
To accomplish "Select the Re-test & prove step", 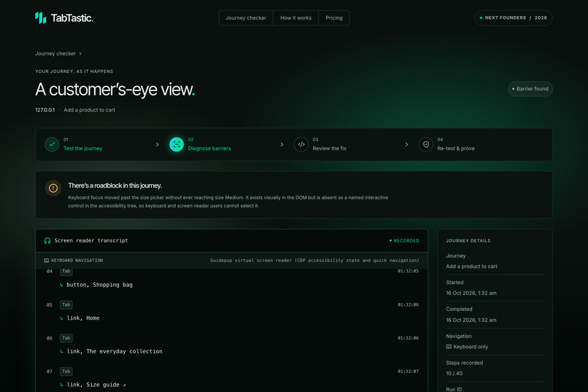I will [x=456, y=148].
